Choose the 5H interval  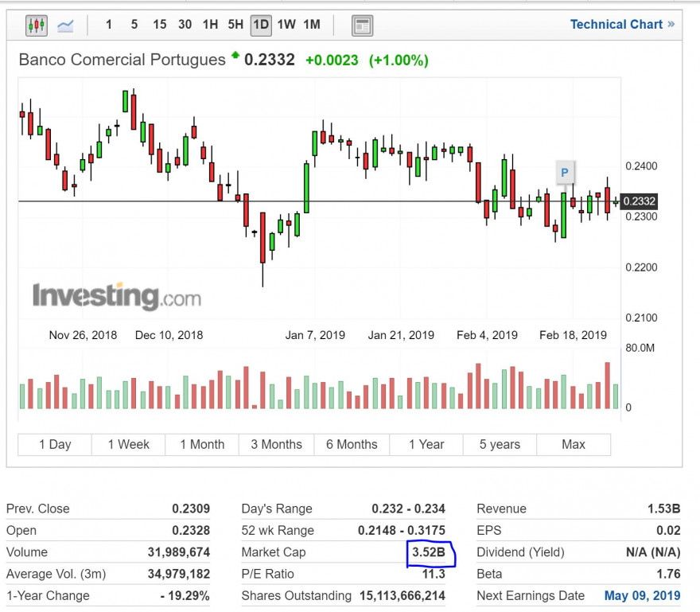click(235, 25)
